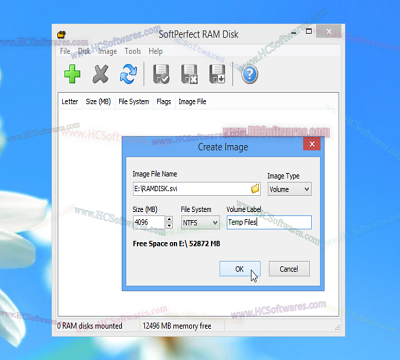Open the Disk menu
400x360 pixels.
[84, 51]
